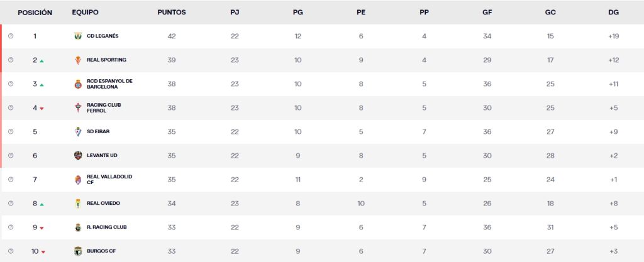Click the SD Eibar club crest
Screen dimensions: 644x262
(x=78, y=131)
